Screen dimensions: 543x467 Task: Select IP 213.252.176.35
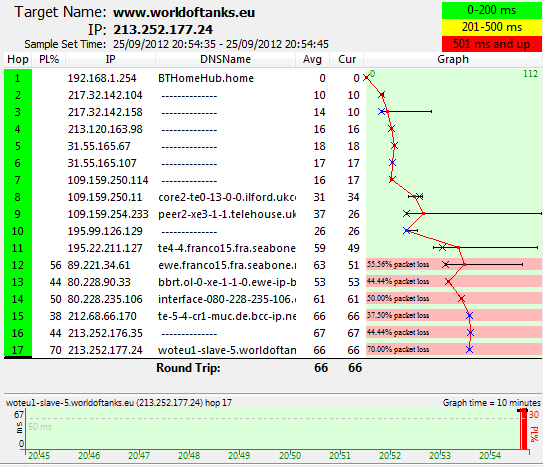click(x=105, y=333)
